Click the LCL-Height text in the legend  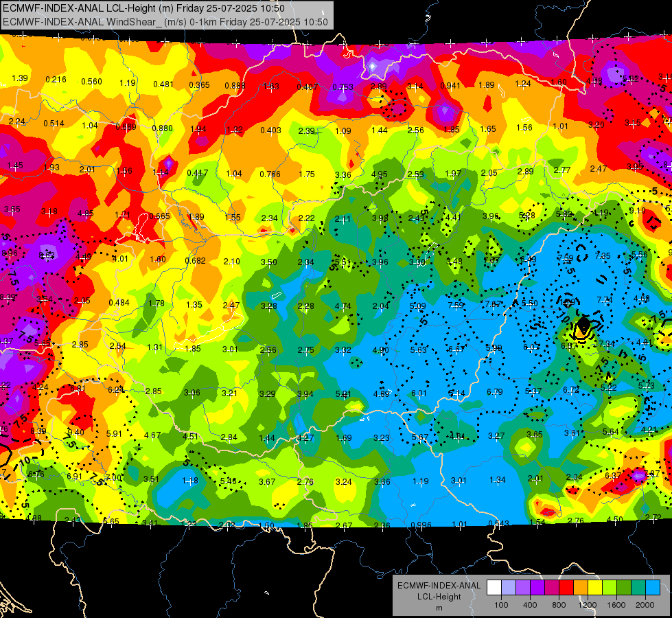pos(439,597)
